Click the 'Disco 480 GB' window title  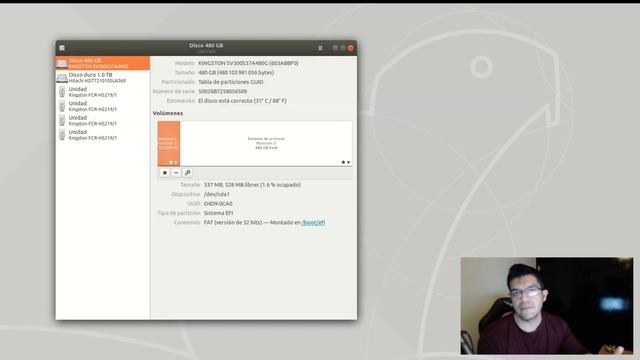[206, 46]
